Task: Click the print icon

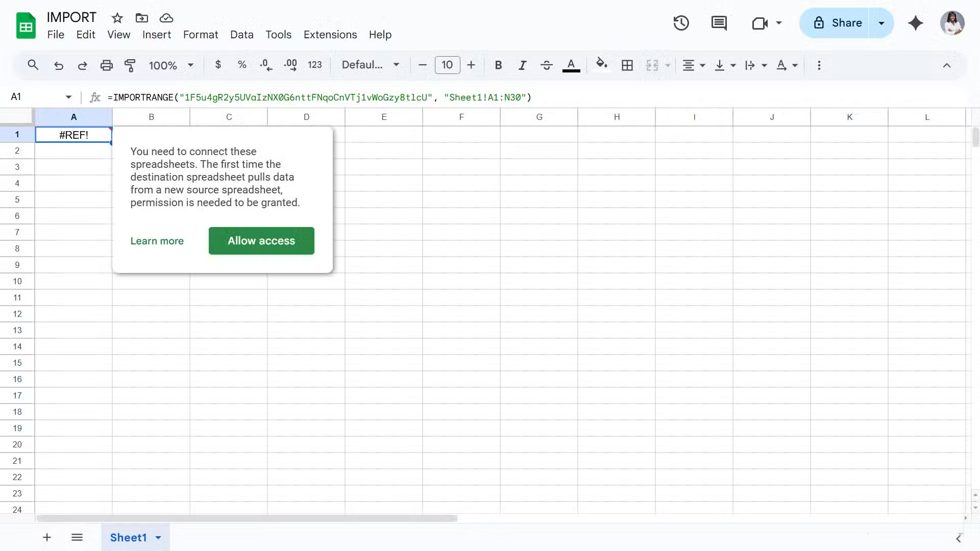Action: 106,65
